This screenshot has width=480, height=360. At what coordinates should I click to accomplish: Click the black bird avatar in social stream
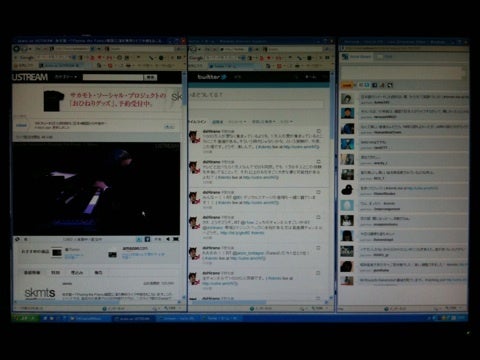pyautogui.click(x=347, y=190)
